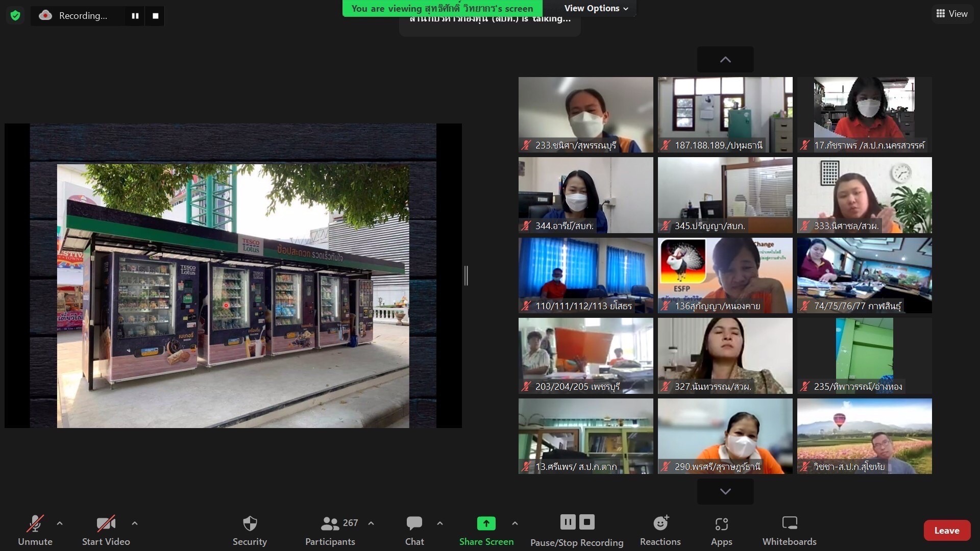980x551 pixels.
Task: Select video tile 290.พรศรี/สุราษฎร์ธานี
Action: click(x=725, y=436)
